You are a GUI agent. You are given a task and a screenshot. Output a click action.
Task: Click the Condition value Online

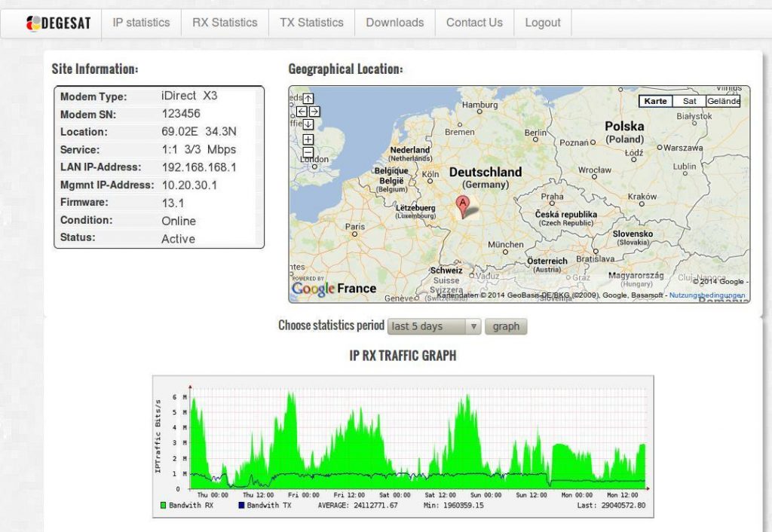pyautogui.click(x=179, y=221)
